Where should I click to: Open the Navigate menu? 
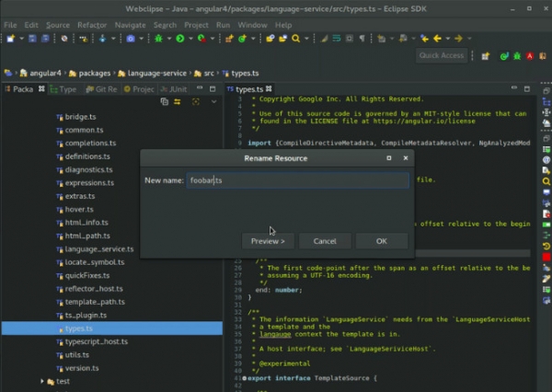point(131,25)
